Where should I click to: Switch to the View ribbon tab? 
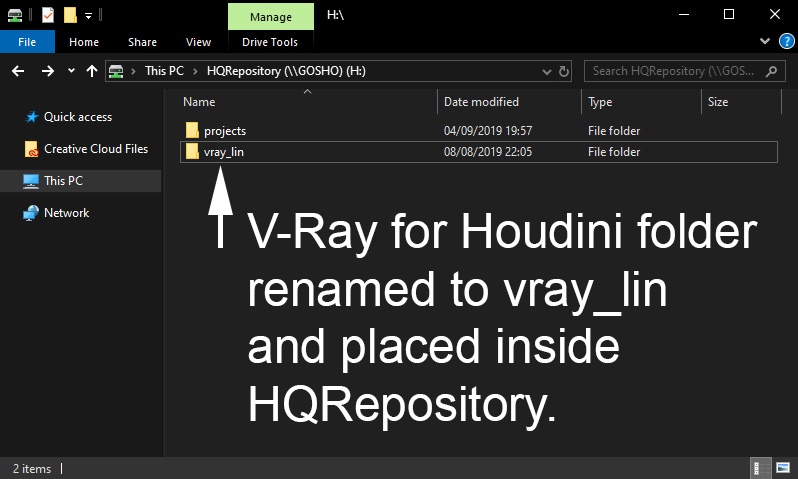[198, 42]
